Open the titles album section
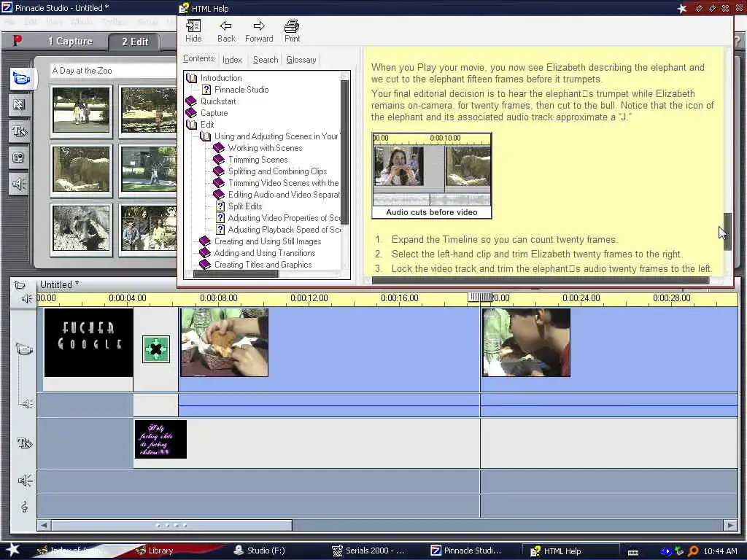 20,131
